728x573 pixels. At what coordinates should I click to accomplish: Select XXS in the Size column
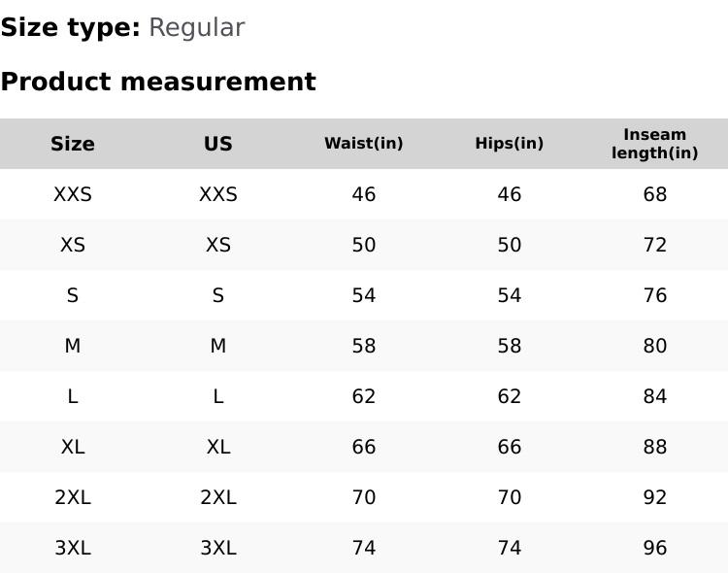(73, 194)
